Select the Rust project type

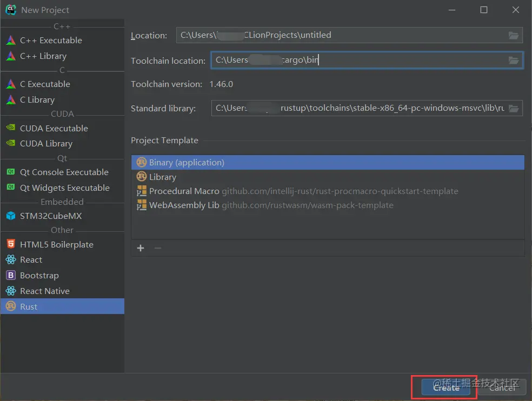62,306
